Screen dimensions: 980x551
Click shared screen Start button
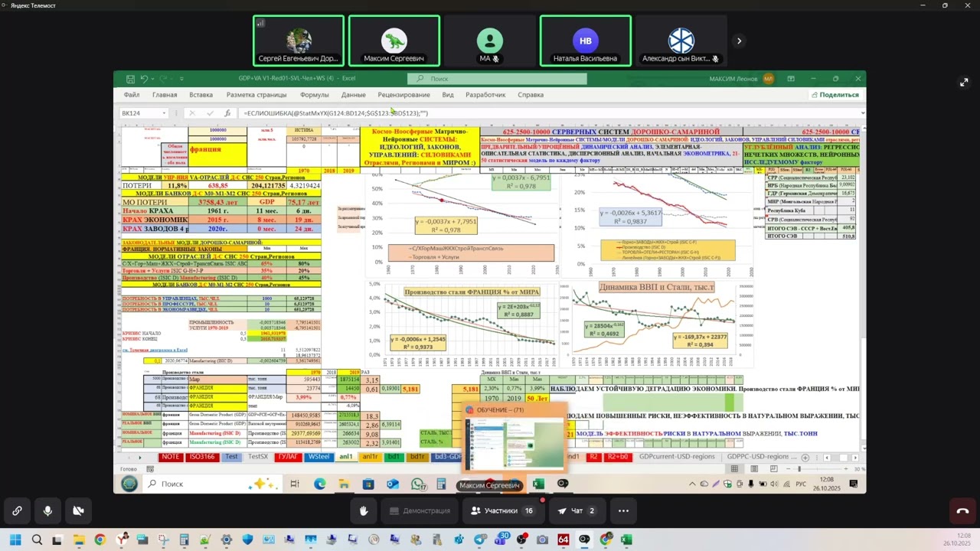click(129, 484)
